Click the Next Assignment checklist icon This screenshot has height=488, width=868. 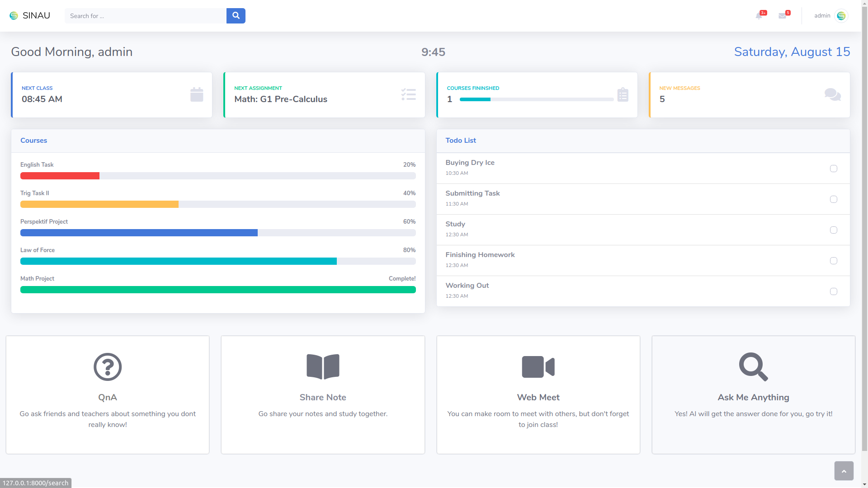tap(408, 94)
